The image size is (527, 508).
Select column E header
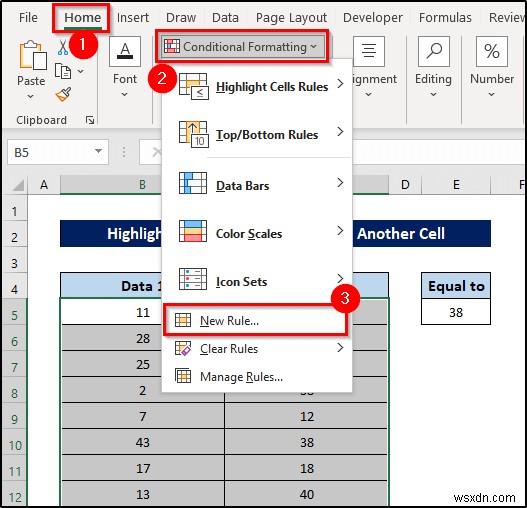tap(456, 185)
